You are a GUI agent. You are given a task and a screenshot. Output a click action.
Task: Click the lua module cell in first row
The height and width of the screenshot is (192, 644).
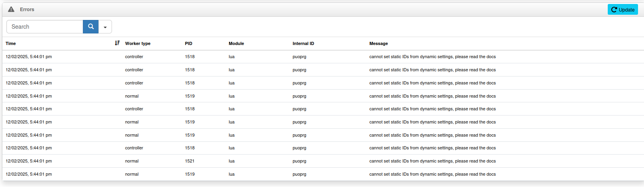[x=232, y=57]
